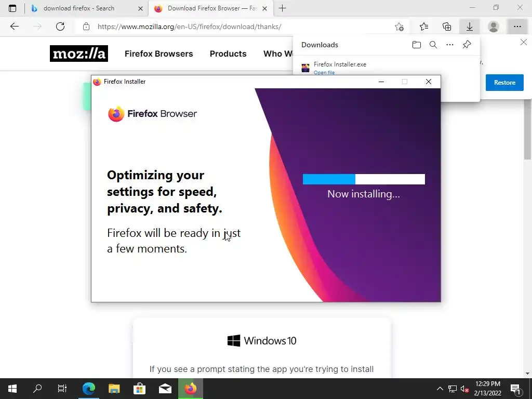
Task: Open Microsoft Store from the taskbar
Action: pos(139,389)
